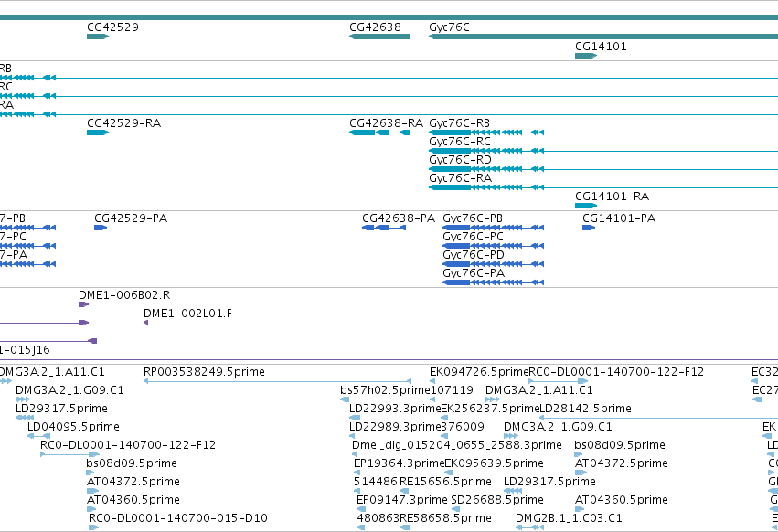778x532 pixels.
Task: Click the 107119 feature label
Action: 452,390
